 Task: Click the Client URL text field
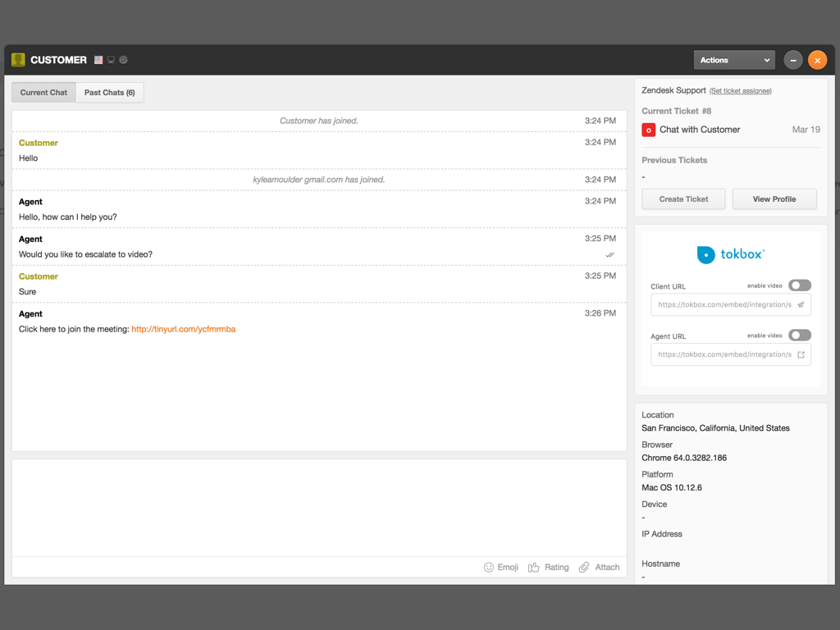pos(724,305)
